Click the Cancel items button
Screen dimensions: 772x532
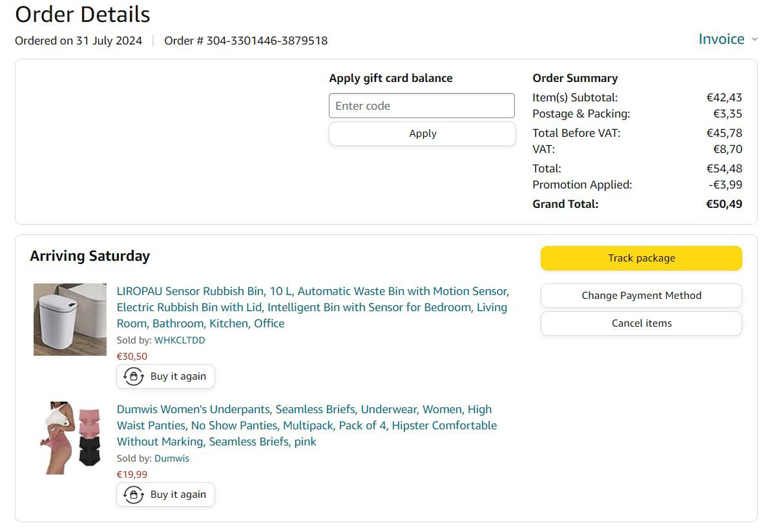pos(641,323)
